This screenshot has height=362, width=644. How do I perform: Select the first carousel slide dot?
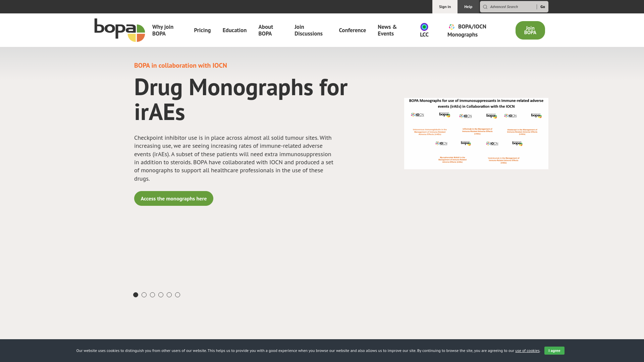coord(136,295)
